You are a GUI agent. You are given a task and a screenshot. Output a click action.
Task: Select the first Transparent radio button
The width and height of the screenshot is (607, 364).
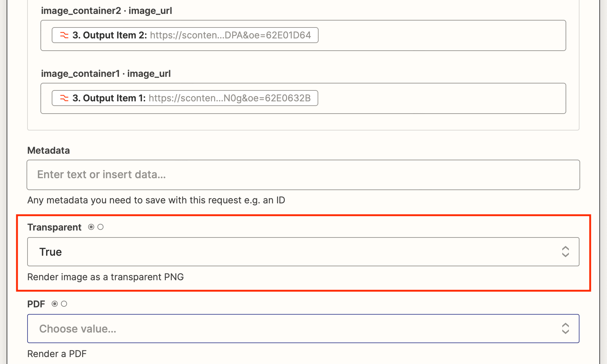click(91, 227)
